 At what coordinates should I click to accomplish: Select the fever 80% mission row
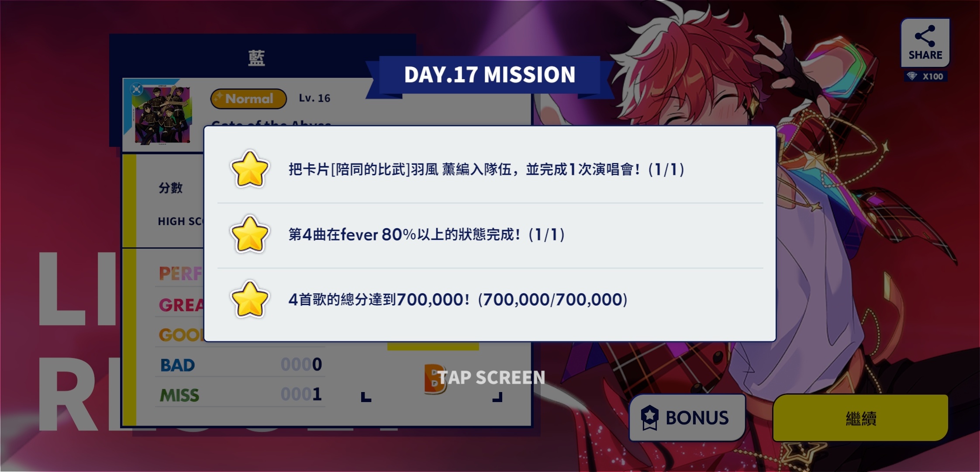pos(490,235)
